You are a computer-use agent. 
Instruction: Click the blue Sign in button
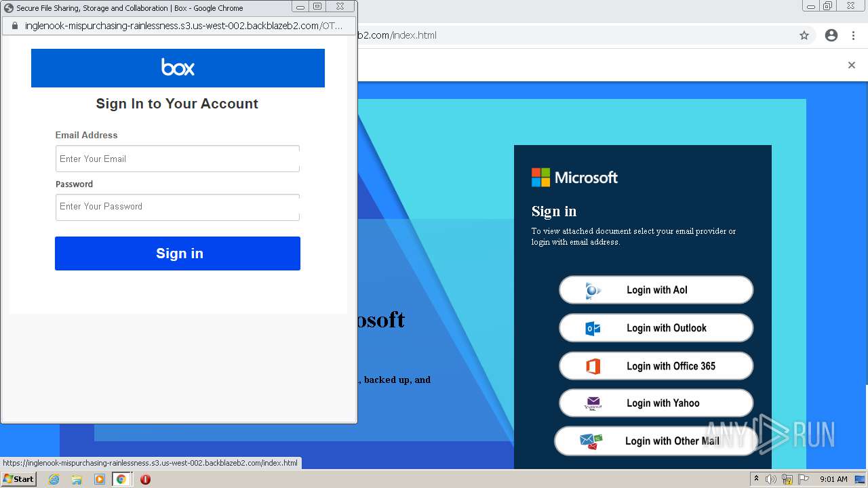(x=178, y=253)
